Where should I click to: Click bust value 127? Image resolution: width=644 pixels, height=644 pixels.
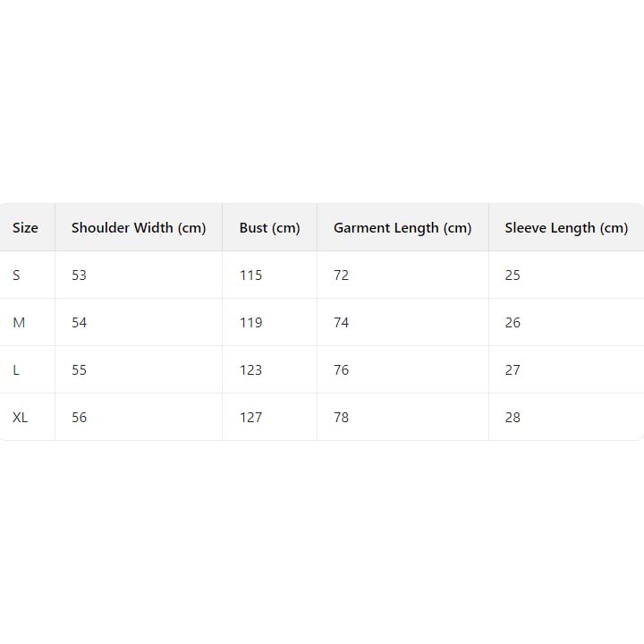(x=250, y=417)
